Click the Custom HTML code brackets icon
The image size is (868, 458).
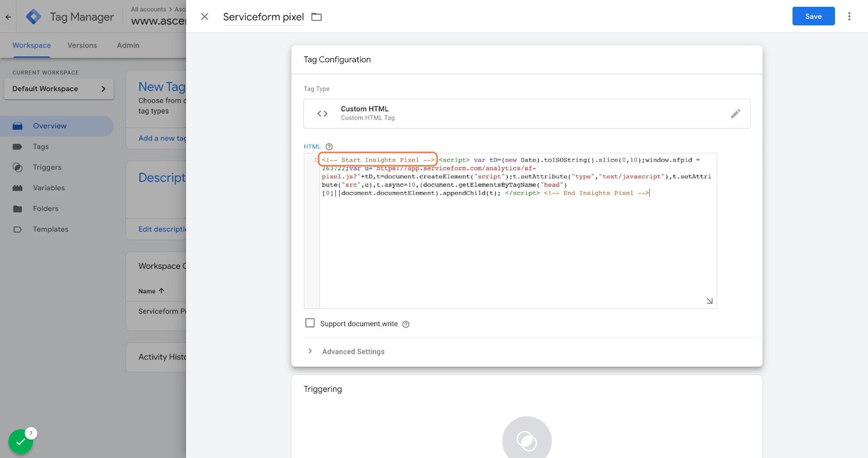tap(322, 113)
